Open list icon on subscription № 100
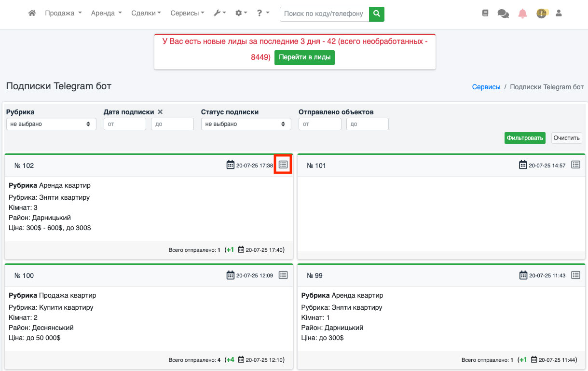Screen dimensions: 588x371 tap(283, 275)
